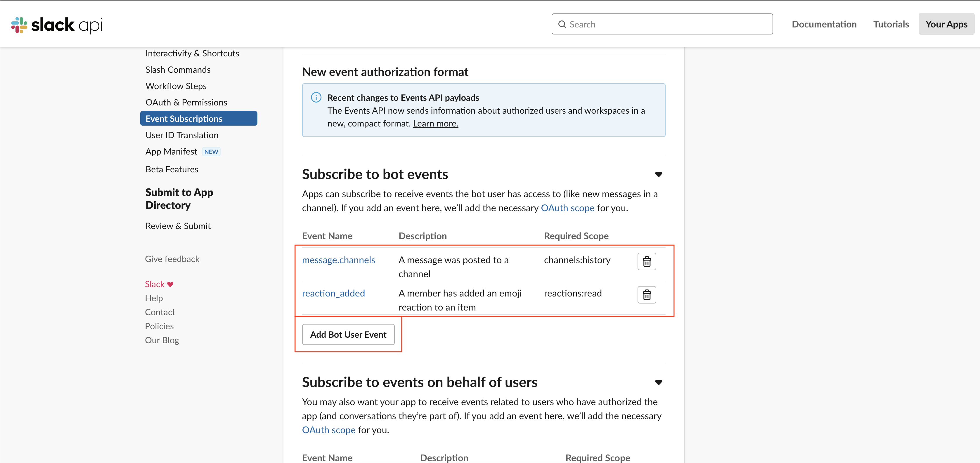
Task: Follow the Learn more link
Action: tap(435, 124)
